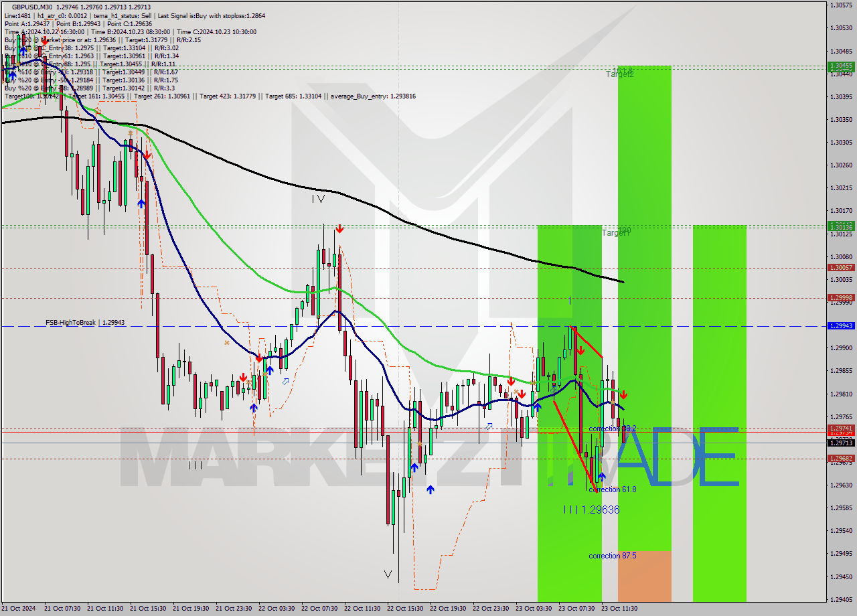Click the 1.30530 price scale value
857x616 pixels.
841,28
